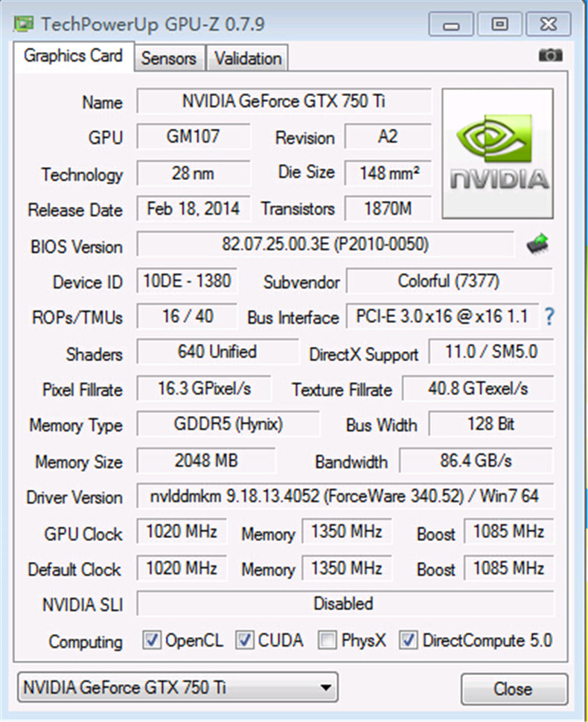Viewport: 588px width, 722px height.
Task: Open the GPU selection dropdown
Action: 178,688
